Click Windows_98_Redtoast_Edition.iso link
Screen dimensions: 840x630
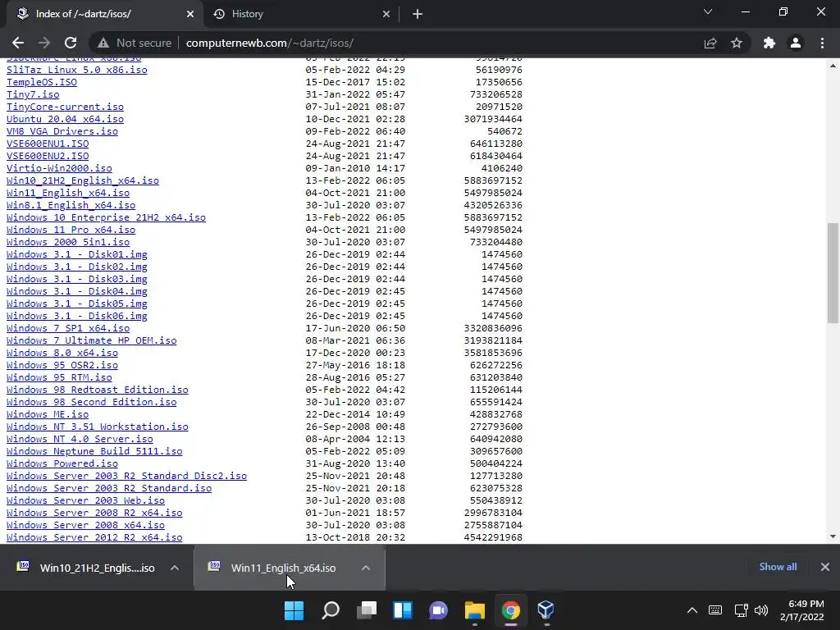(98, 390)
